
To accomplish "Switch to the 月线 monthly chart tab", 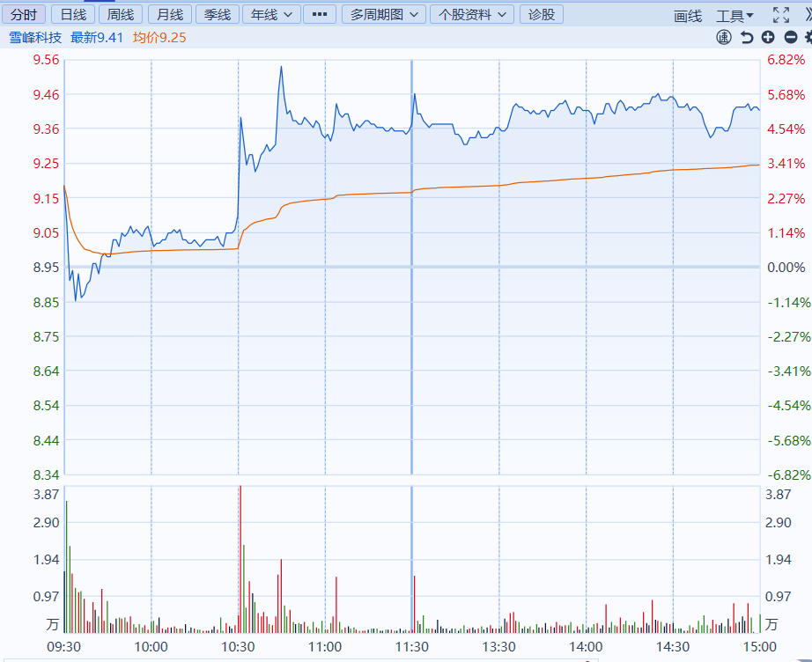I will point(169,14).
